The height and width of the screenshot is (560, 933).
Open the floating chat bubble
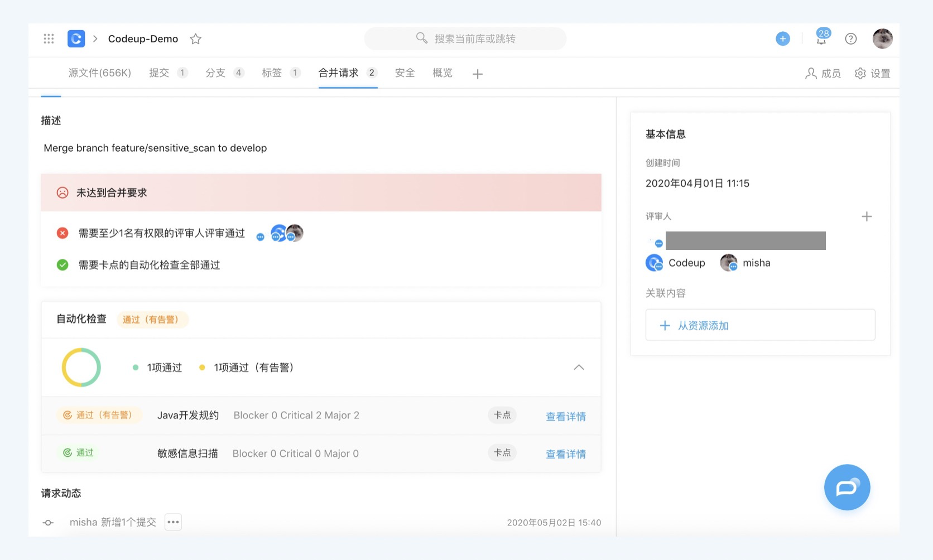847,487
